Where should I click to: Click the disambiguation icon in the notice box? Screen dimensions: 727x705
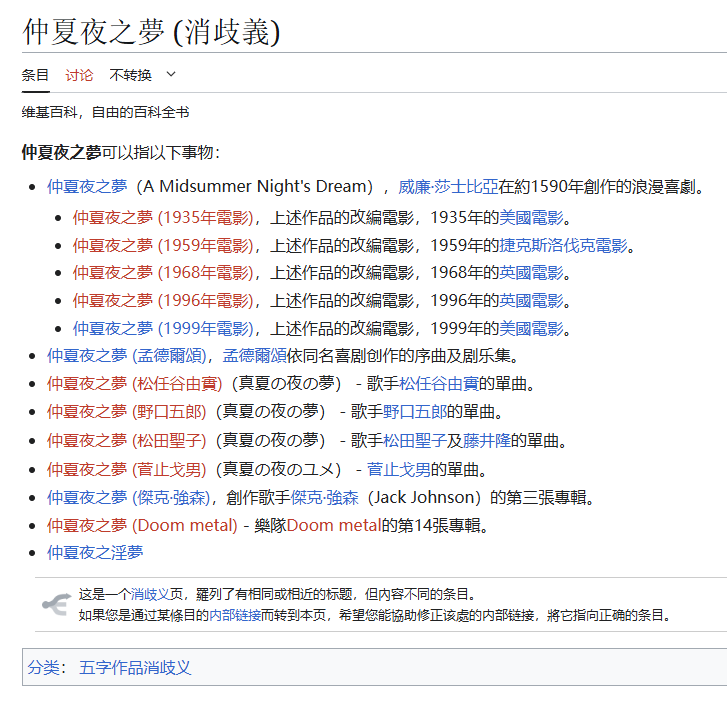click(55, 604)
